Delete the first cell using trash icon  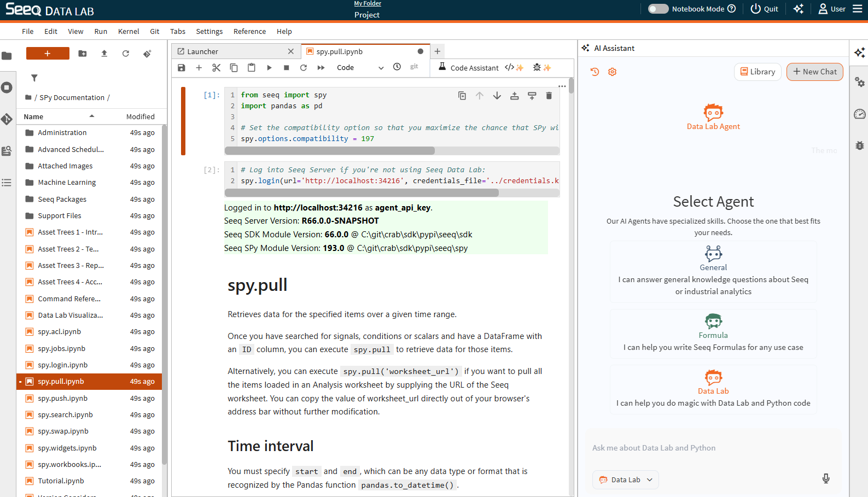(549, 96)
